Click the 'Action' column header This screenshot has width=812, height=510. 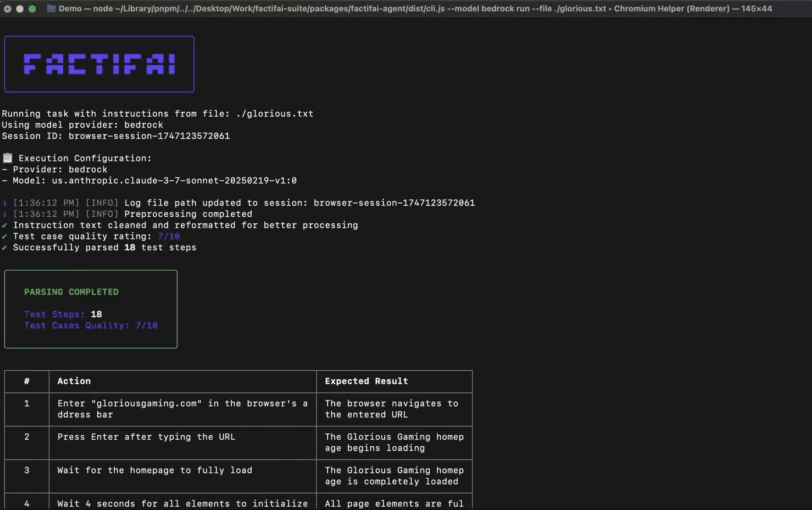pos(74,381)
